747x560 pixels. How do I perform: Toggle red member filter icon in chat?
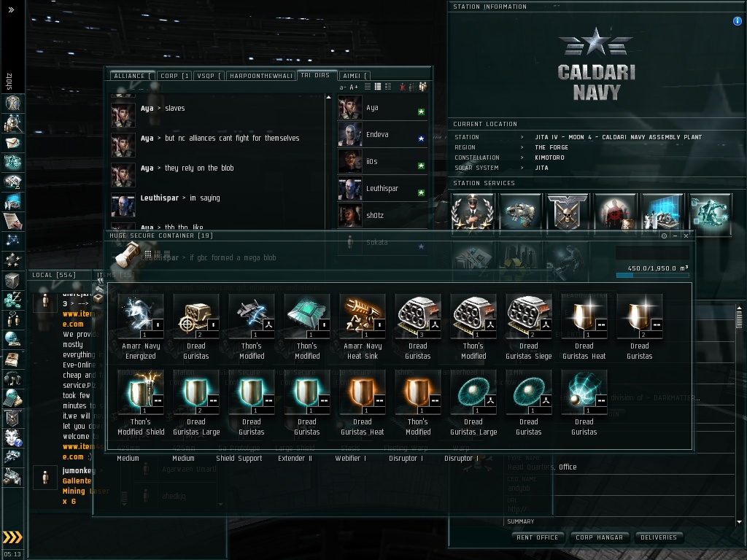403,87
